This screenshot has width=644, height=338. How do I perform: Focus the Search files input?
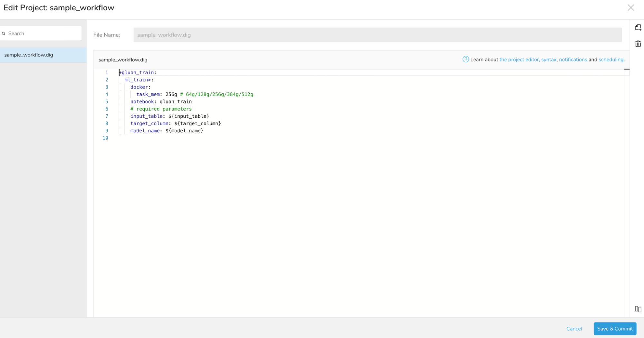[x=43, y=33]
